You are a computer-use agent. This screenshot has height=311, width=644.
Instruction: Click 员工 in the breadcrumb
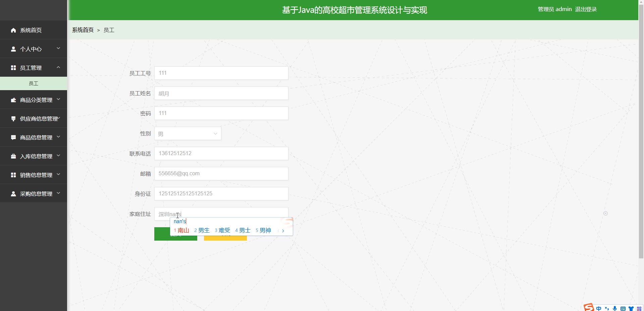coord(109,30)
